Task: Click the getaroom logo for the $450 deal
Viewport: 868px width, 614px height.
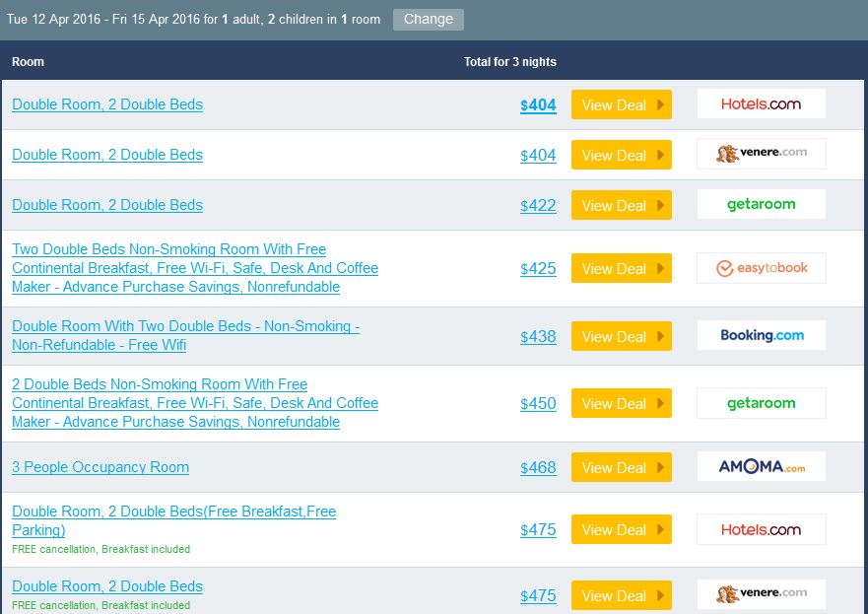Action: (x=761, y=403)
